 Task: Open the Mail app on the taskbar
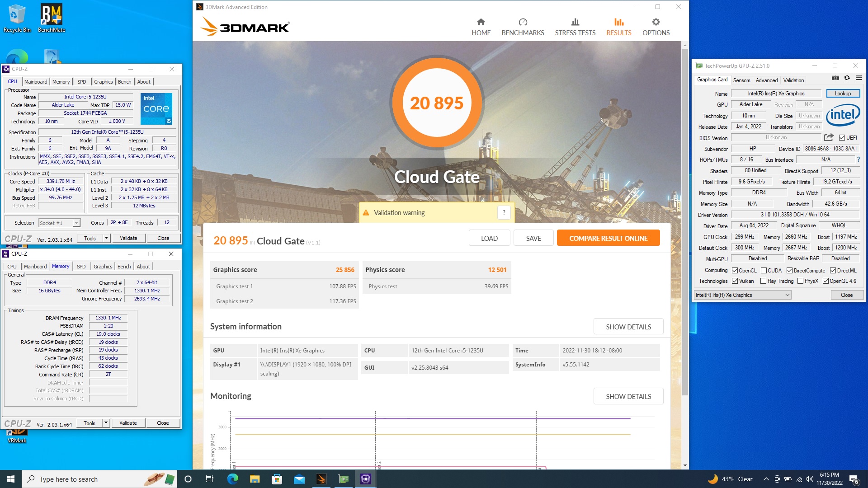[299, 479]
